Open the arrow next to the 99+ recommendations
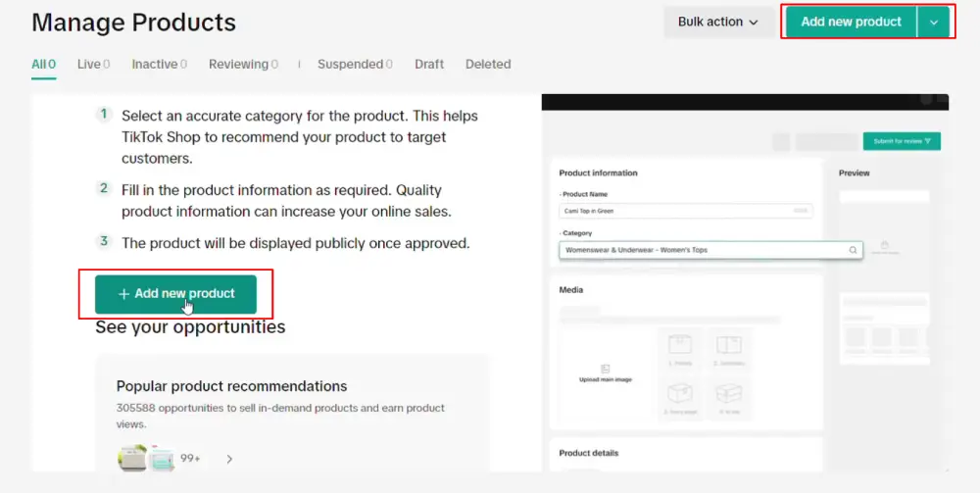This screenshot has height=493, width=980. tap(229, 460)
